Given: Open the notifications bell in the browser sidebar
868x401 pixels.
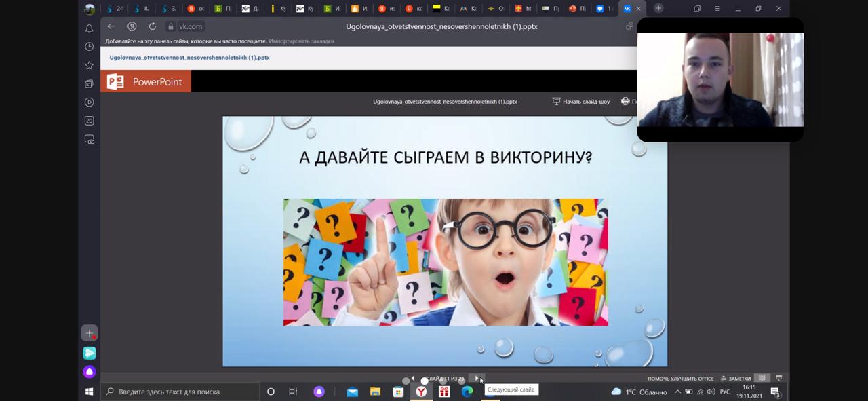Looking at the screenshot, I should click(89, 28).
